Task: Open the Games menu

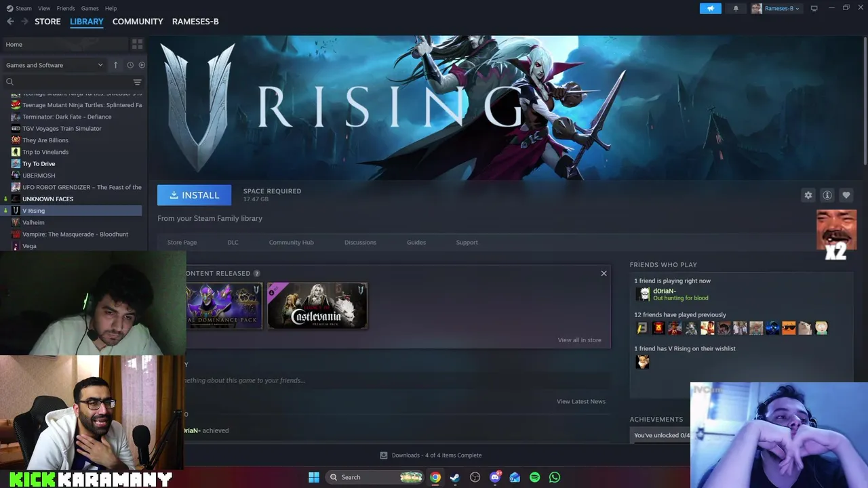Action: (90, 8)
